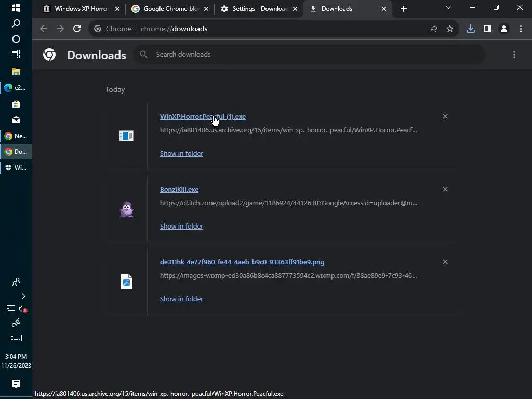
Task: Show BonziKill.exe in folder
Action: point(181,227)
